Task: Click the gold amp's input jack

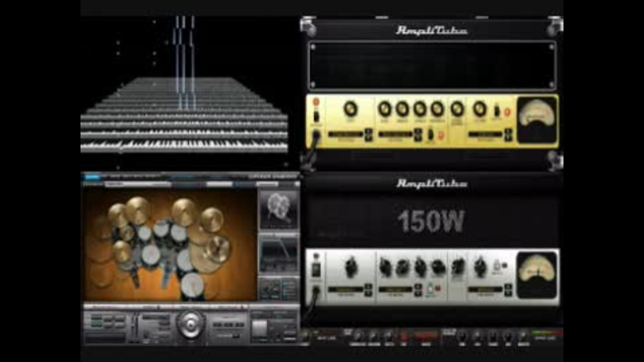Action: [316, 134]
